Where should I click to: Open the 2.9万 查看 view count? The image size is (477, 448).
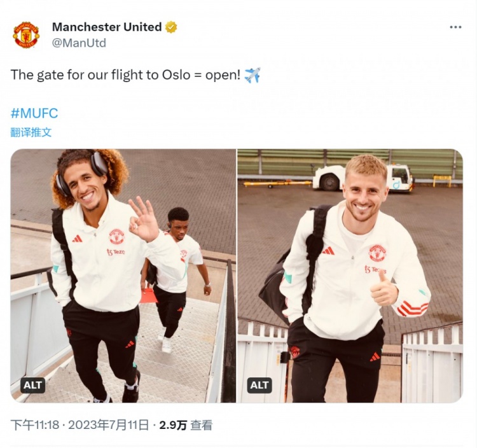186,425
